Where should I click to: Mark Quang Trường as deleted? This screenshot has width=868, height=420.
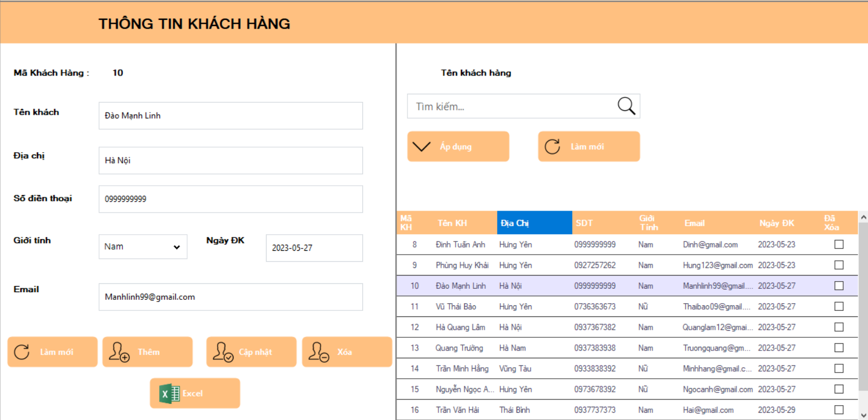pyautogui.click(x=839, y=348)
